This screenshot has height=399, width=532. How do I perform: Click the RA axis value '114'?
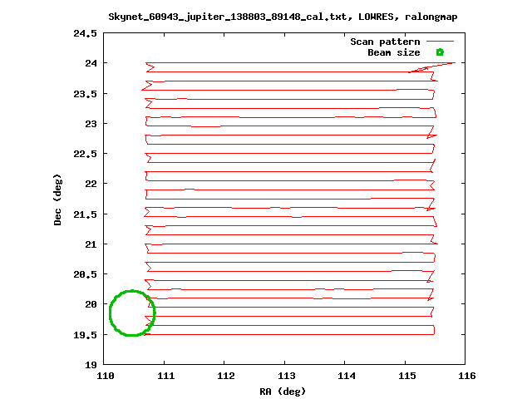coord(347,376)
